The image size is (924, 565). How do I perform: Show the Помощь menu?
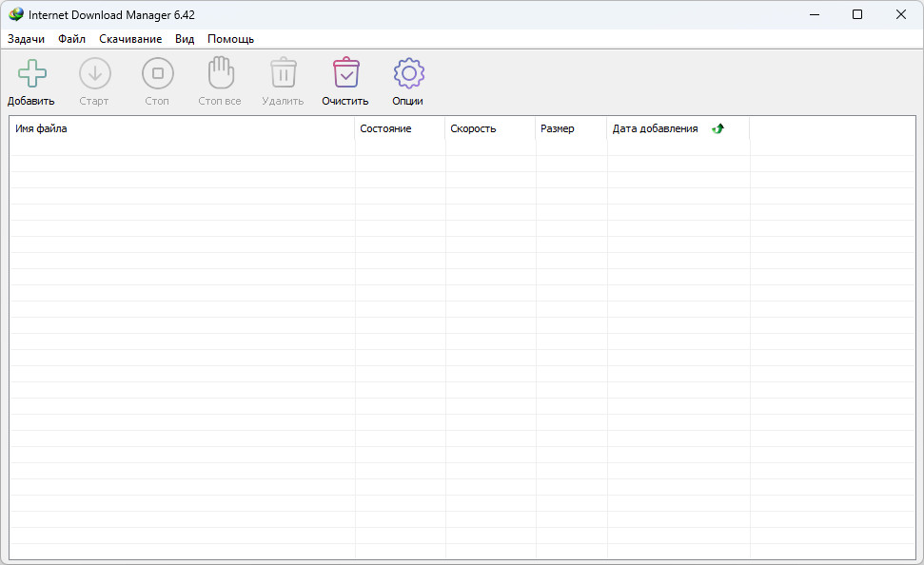pos(230,39)
